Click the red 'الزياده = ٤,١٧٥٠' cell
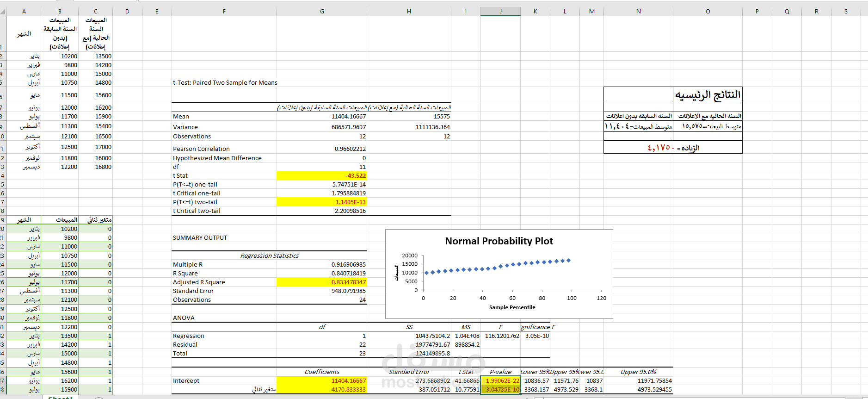868x399 pixels. pos(673,148)
